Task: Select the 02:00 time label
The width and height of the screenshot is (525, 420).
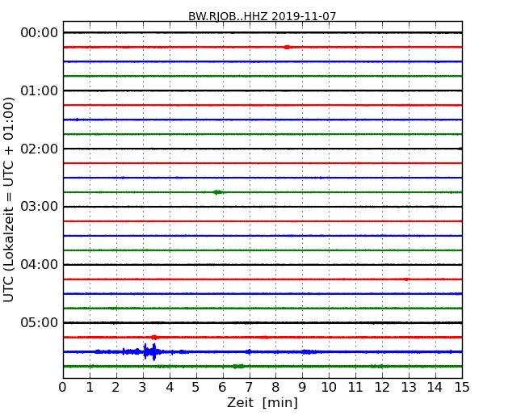Action: pos(40,149)
